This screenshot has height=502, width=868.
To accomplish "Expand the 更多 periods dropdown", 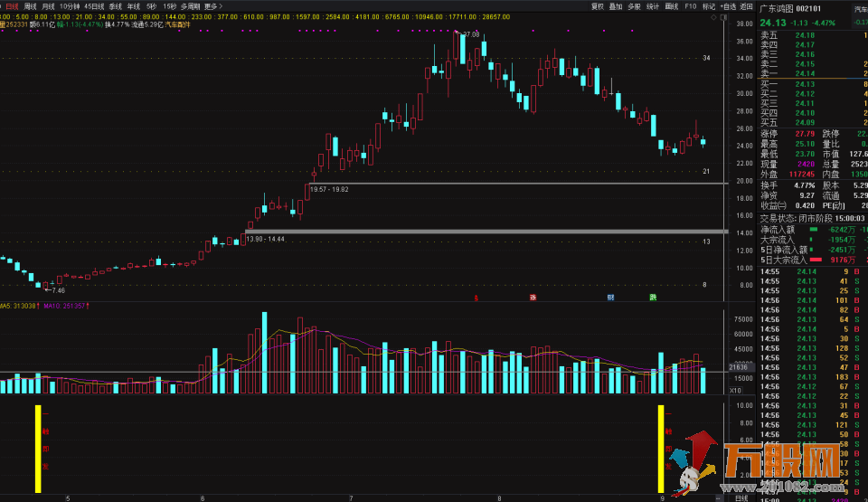I will point(212,6).
